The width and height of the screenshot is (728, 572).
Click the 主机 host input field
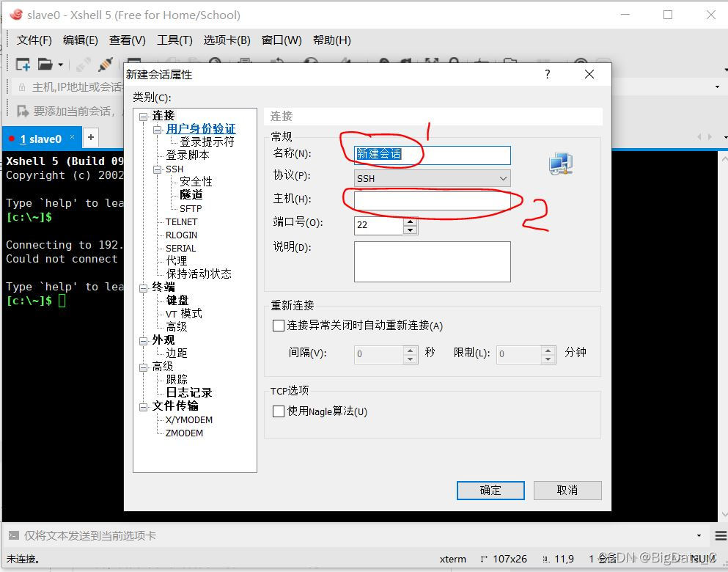(433, 201)
